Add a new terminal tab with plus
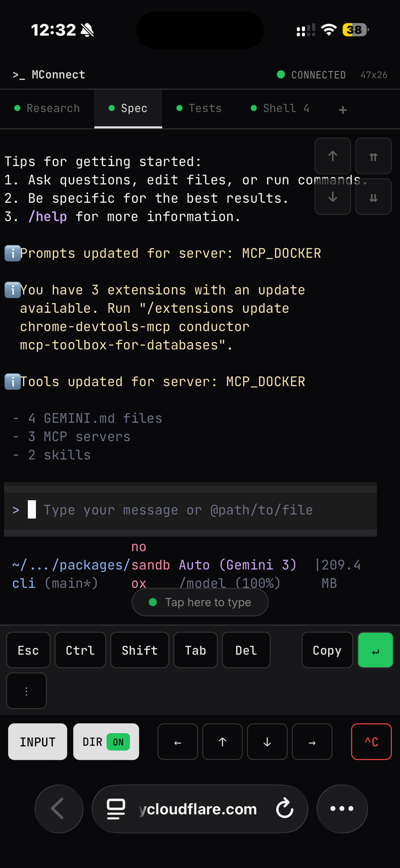This screenshot has width=400, height=868. 343,109
